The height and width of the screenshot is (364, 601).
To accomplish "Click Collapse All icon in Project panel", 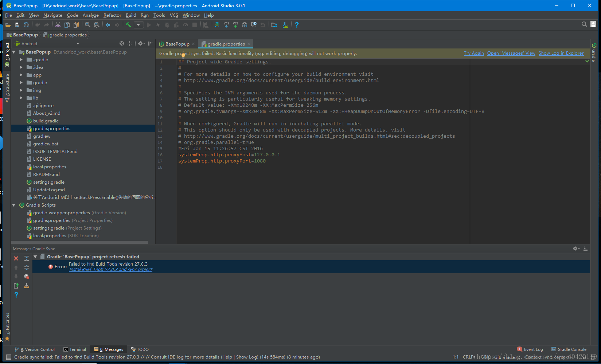I will pos(129,43).
